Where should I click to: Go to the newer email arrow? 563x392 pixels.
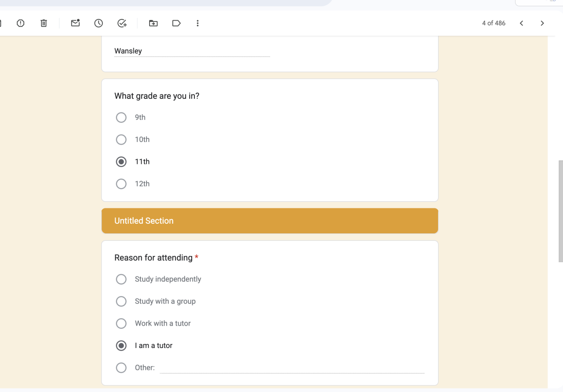click(521, 23)
